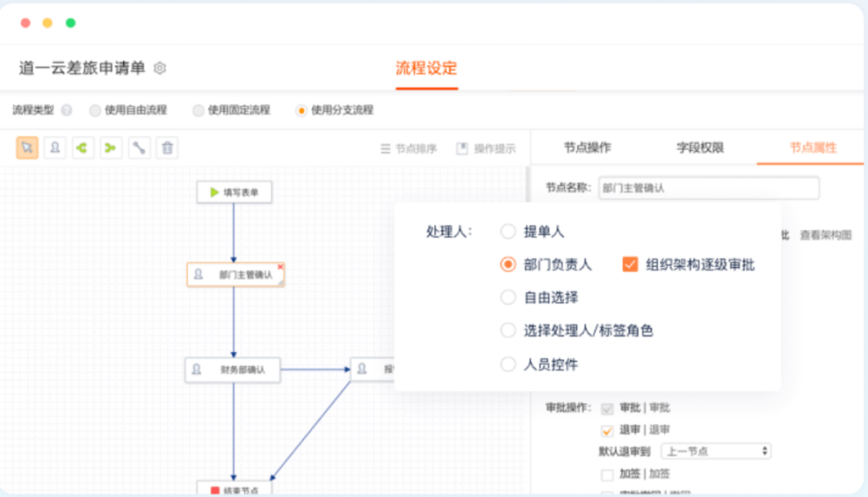Image resolution: width=868 pixels, height=497 pixels.
Task: Click the green merge node tool
Action: [111, 148]
